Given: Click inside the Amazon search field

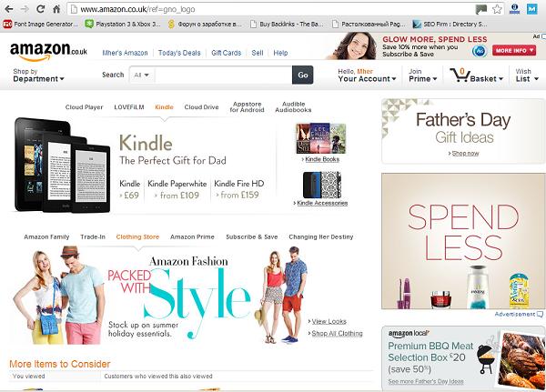Looking at the screenshot, I should tap(223, 75).
